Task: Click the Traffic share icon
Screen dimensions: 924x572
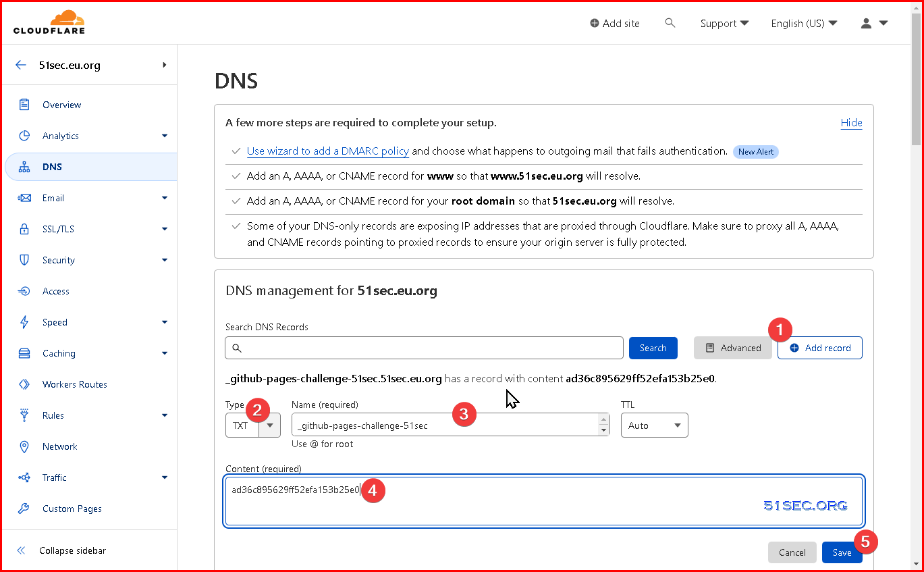Action: tap(24, 477)
